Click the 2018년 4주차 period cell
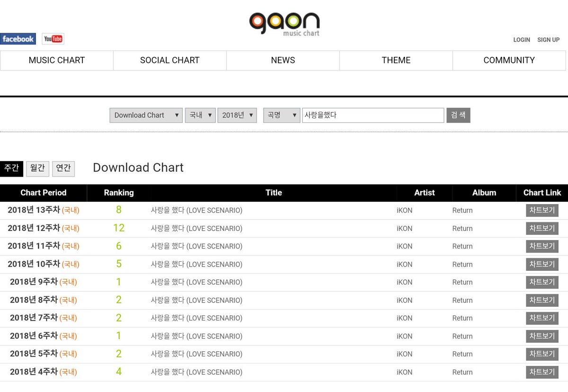Screen dimensions: 568x392 [x=44, y=372]
